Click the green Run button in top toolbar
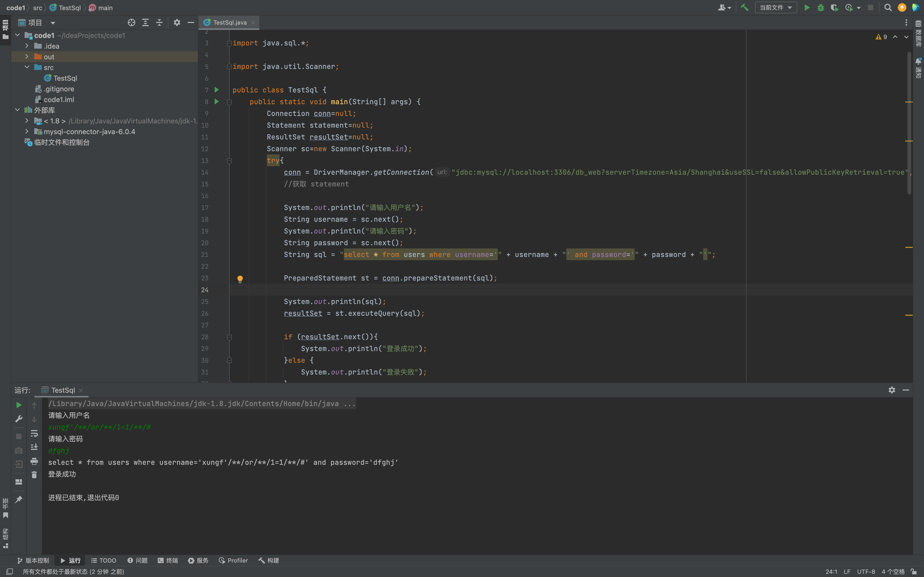Viewport: 924px width, 577px height. (807, 8)
